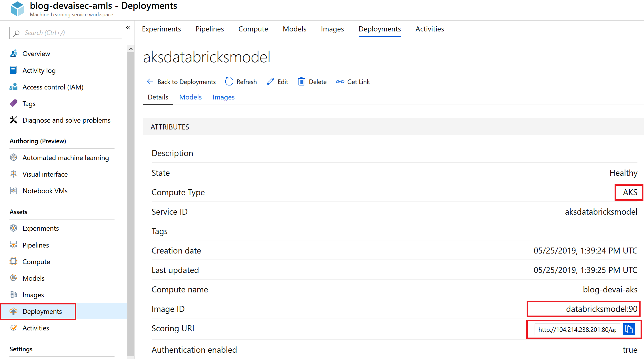The height and width of the screenshot is (359, 644).
Task: Switch to the Images sub-tab
Action: coord(223,97)
